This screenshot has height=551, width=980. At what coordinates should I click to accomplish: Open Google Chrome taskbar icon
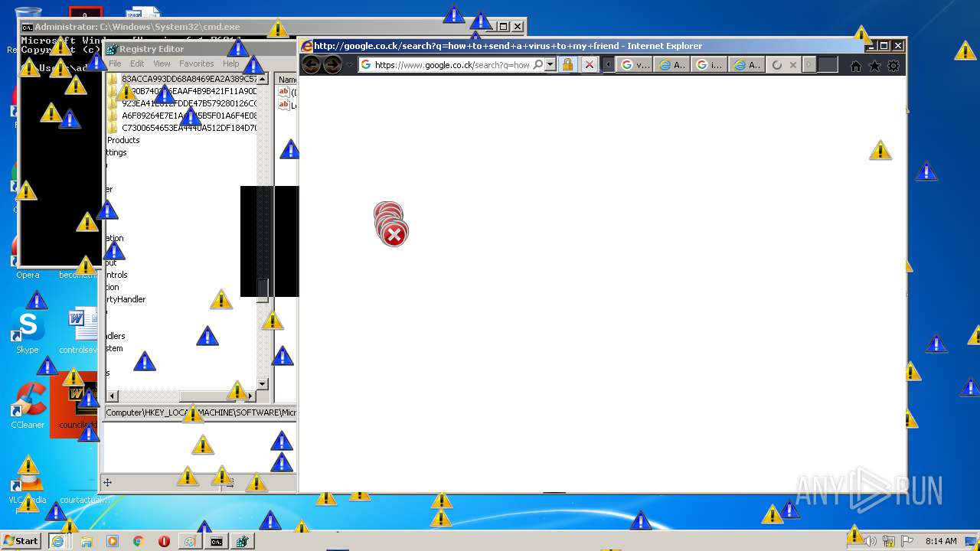[138, 541]
